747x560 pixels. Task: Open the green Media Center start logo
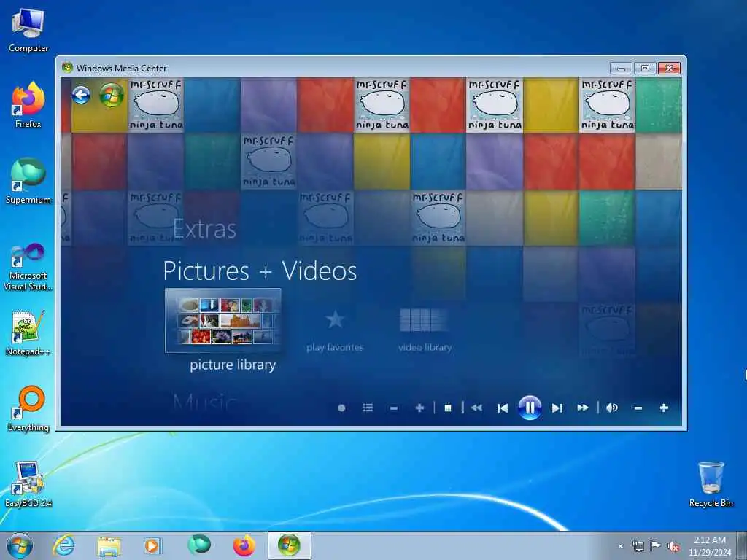pos(112,95)
